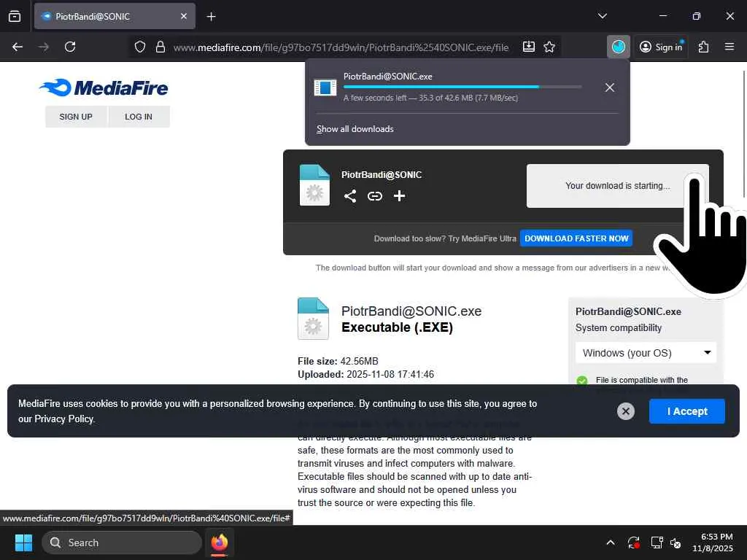Click 'Uploaded: 2025-11-08 17:41:46' text

(366, 374)
